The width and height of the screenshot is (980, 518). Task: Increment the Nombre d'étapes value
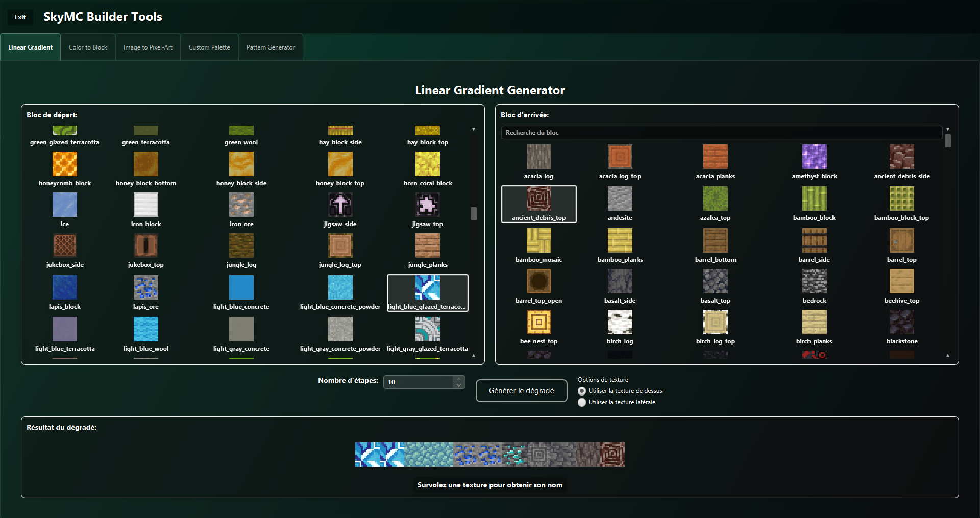(x=459, y=379)
